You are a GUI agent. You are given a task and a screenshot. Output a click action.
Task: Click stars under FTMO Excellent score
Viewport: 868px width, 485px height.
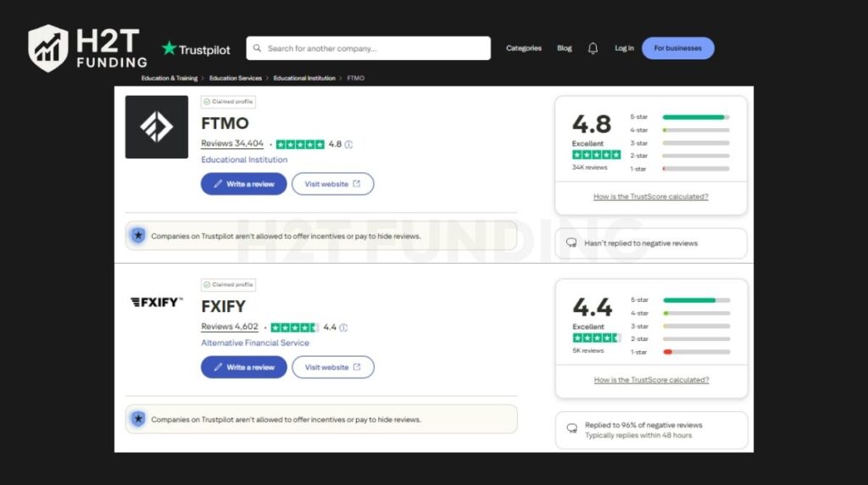(596, 155)
